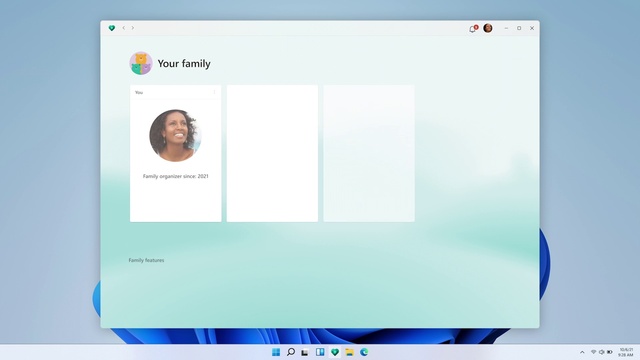
Task: Click the 'You' label on the first card
Action: click(139, 93)
